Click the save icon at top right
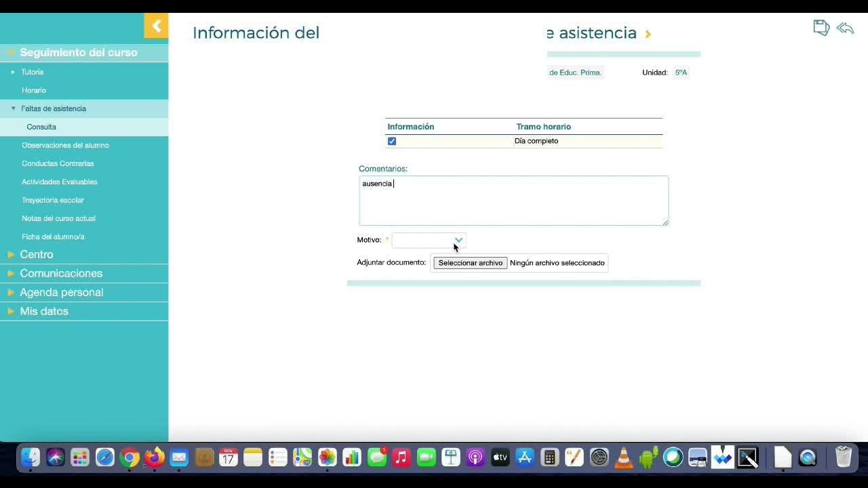868x488 pixels. tap(821, 28)
